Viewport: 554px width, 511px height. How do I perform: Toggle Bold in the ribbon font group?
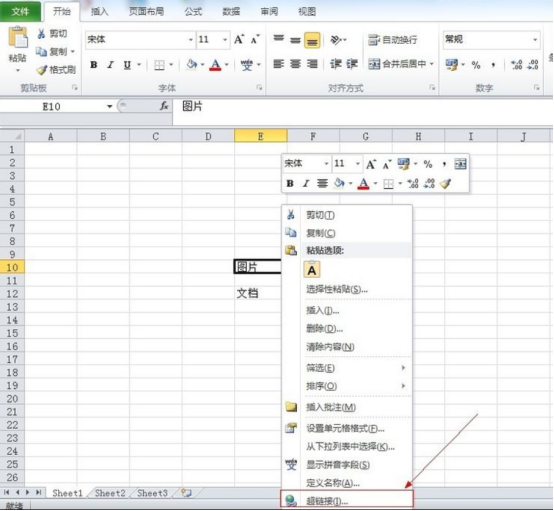tap(94, 65)
